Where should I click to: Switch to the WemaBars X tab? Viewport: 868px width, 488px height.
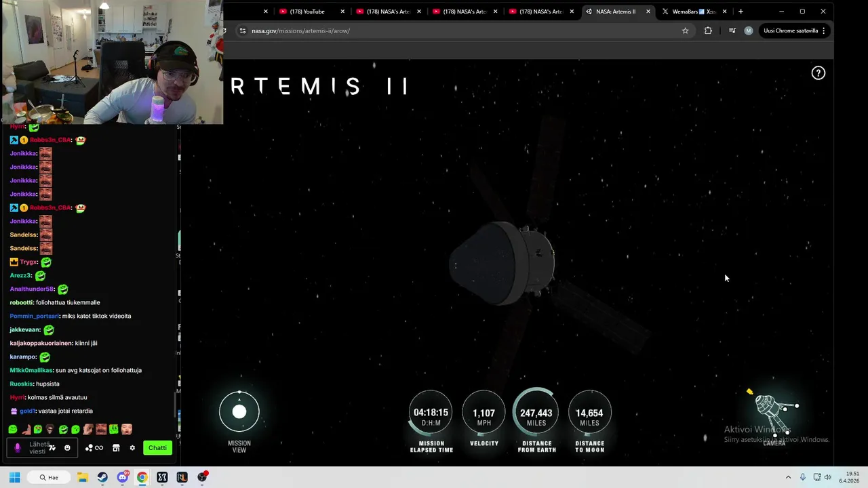click(693, 12)
